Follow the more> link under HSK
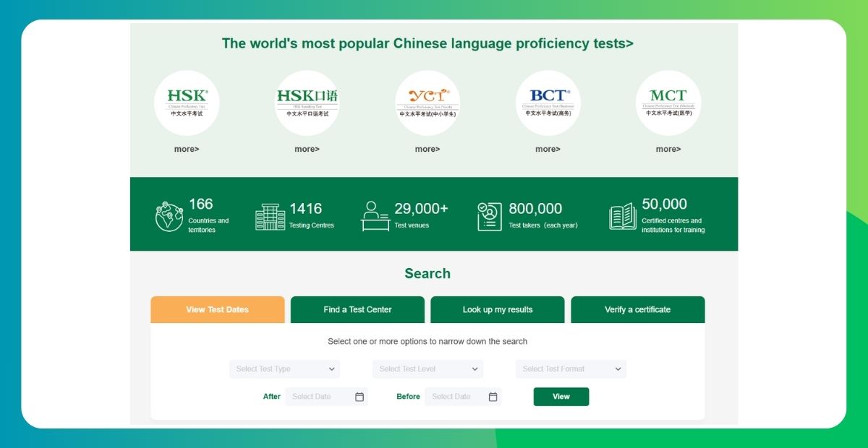868x448 pixels. [x=187, y=150]
